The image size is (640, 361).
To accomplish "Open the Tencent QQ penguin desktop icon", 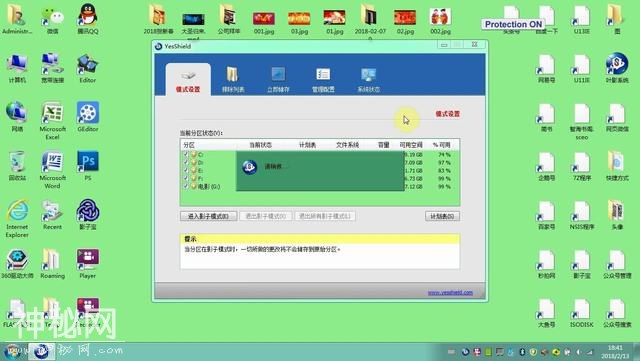I will pos(87,19).
